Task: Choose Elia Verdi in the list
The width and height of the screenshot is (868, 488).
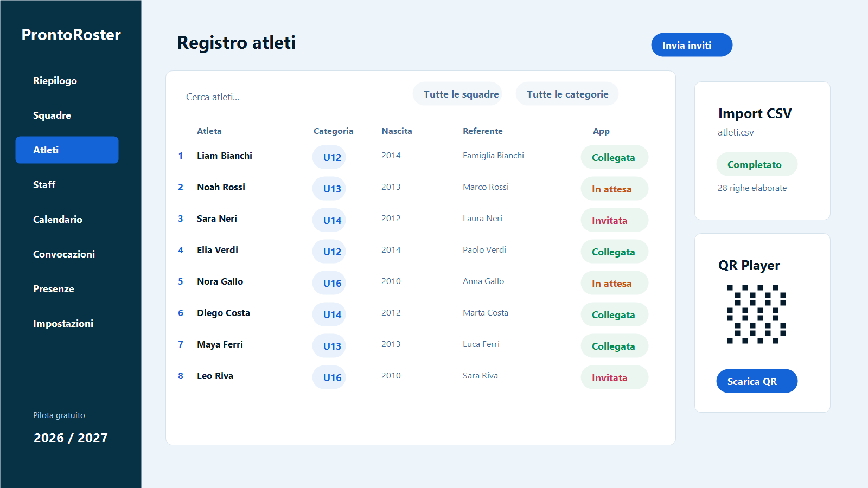Action: [x=218, y=251]
